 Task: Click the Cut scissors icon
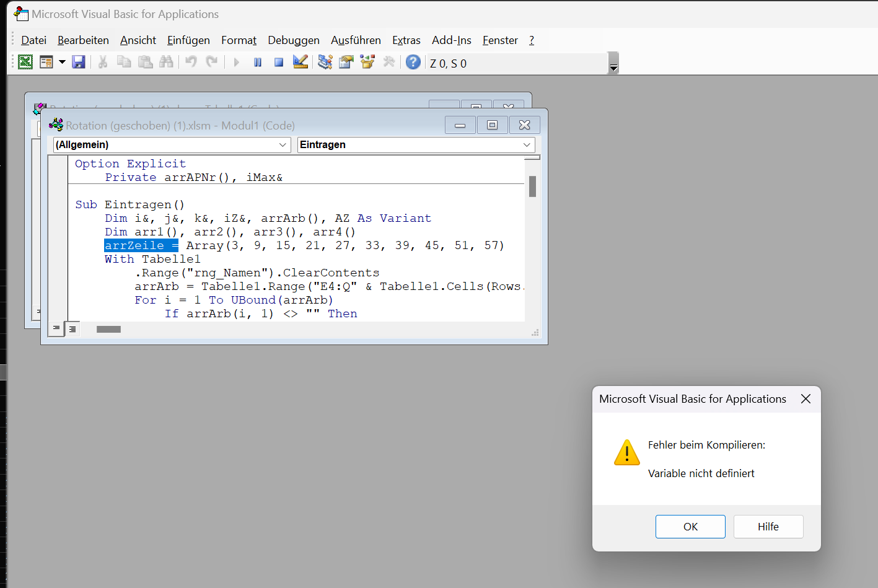pos(103,62)
